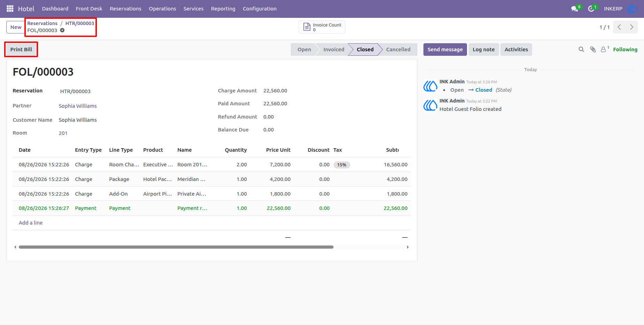
Task: Open the Dashboard menu
Action: 55,9
